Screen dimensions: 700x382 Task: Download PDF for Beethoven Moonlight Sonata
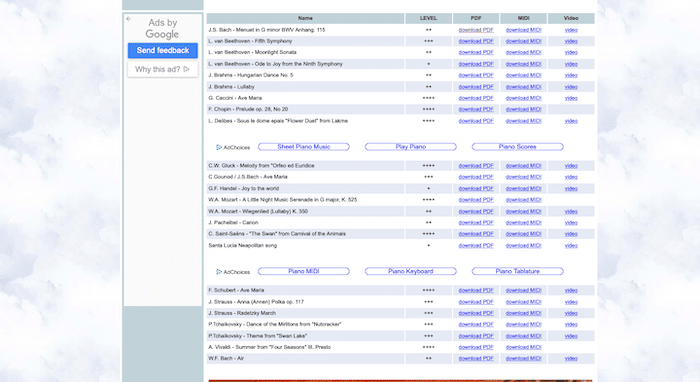pos(476,53)
